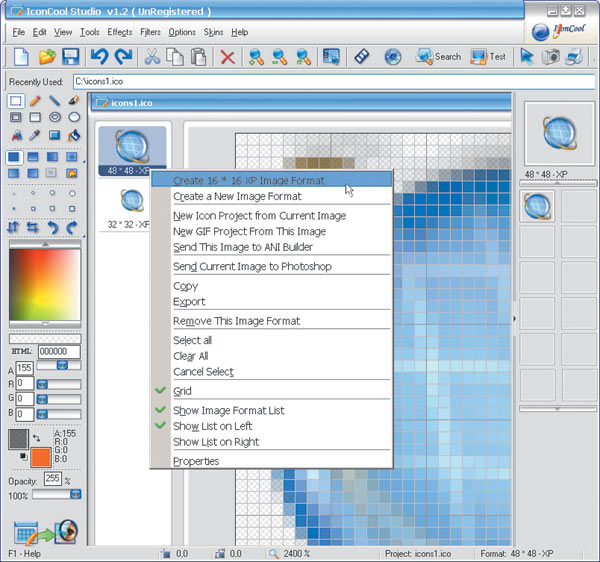Click the orange background color swatch

(41, 458)
